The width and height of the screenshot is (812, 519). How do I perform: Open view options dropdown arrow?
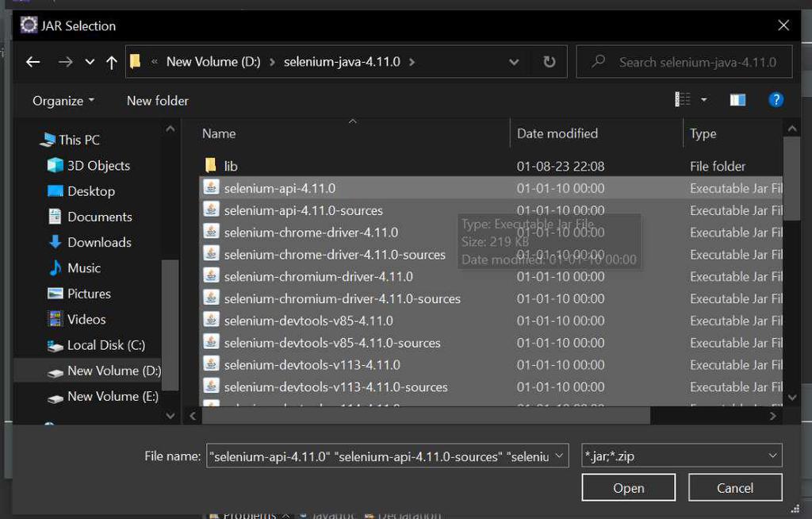[704, 99]
